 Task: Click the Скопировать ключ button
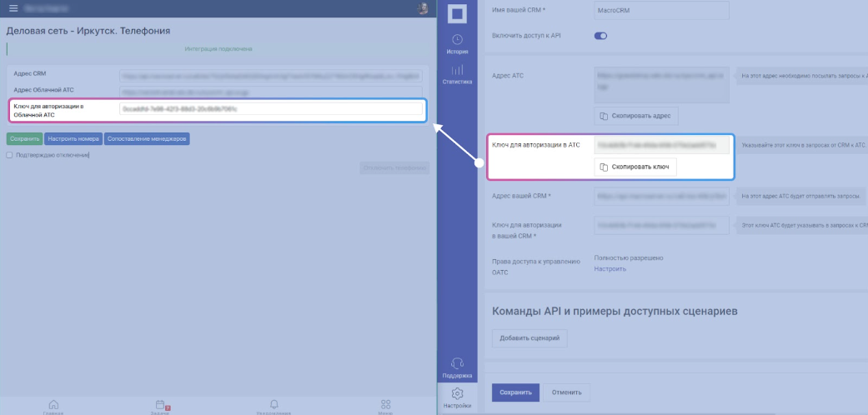635,167
